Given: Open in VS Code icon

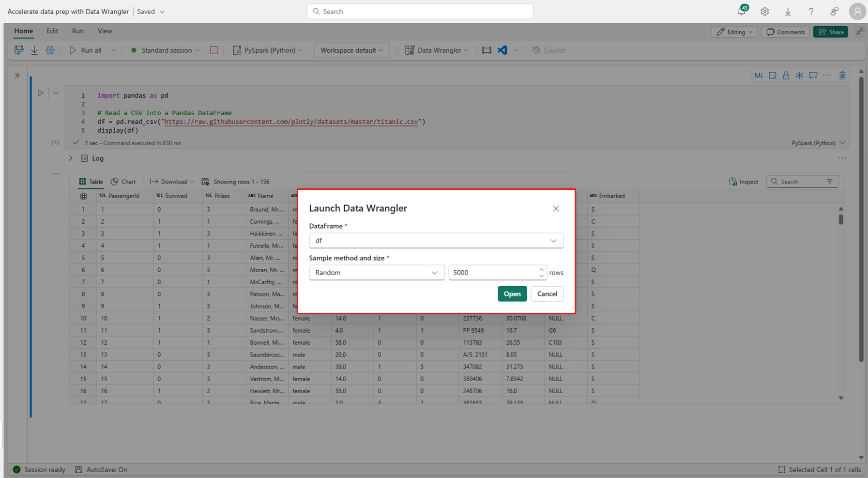Looking at the screenshot, I should pyautogui.click(x=503, y=50).
